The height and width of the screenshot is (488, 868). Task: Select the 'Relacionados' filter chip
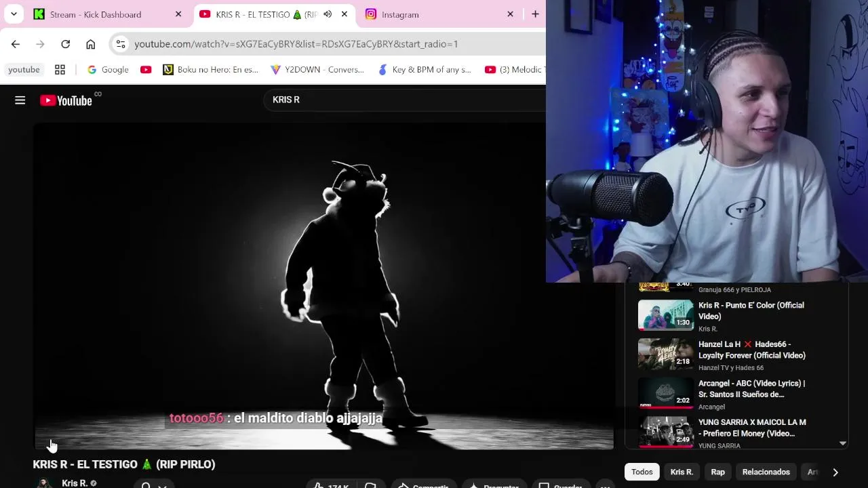pyautogui.click(x=766, y=472)
